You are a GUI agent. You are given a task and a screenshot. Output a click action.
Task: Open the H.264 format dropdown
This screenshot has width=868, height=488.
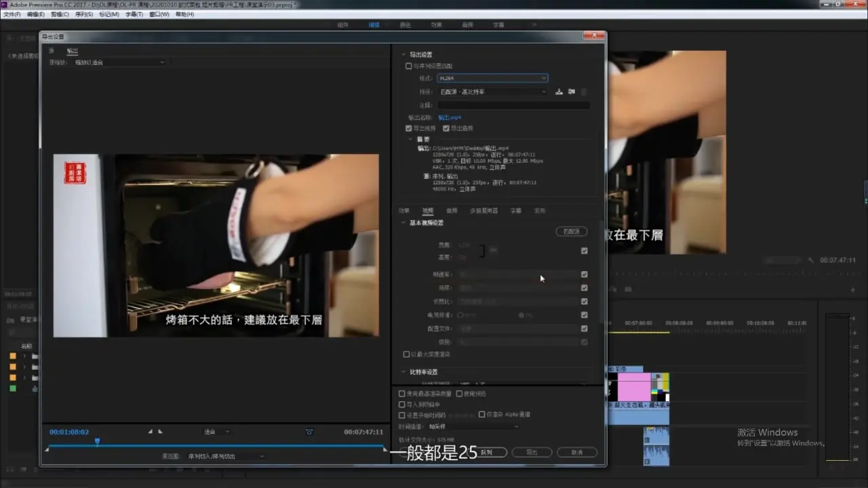[x=492, y=79]
